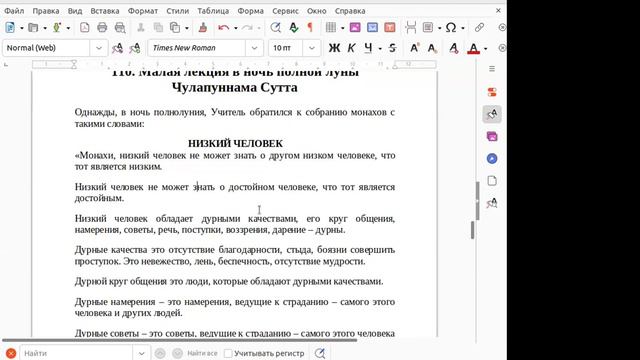Enable Учитывать регистр checkbox
This screenshot has width=640, height=360.
coord(228,353)
